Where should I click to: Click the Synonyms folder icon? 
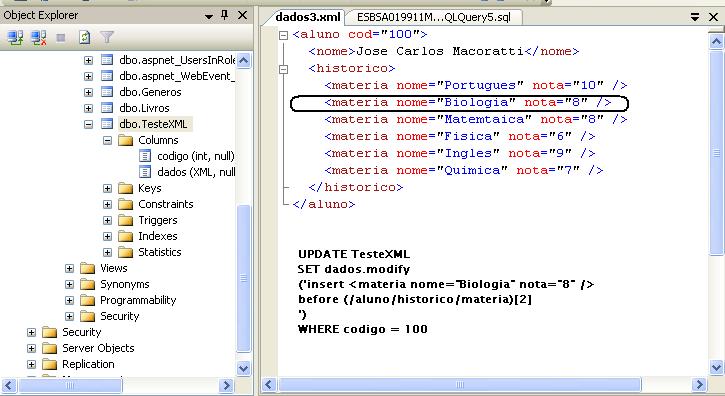(x=87, y=284)
